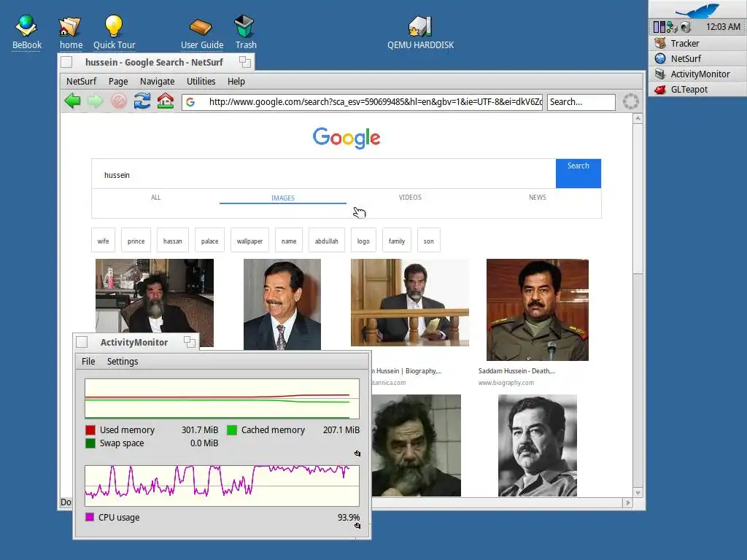
Task: Click the 'palace' suggestion chip
Action: pyautogui.click(x=209, y=239)
